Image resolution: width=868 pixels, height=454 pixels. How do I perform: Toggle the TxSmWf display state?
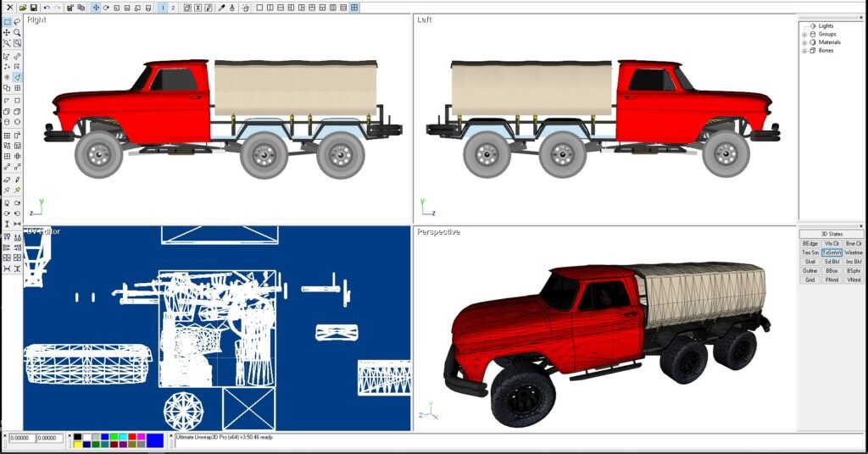click(832, 252)
